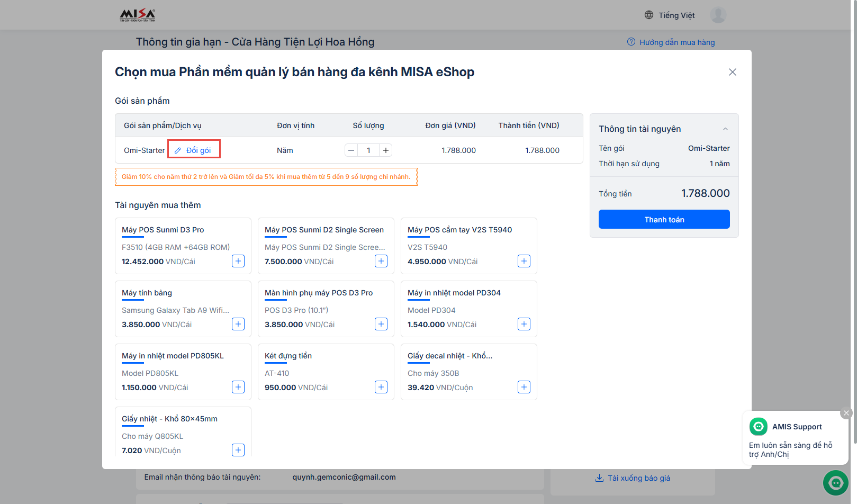Open the AMIS Support chat bubble icon
The image size is (857, 504).
tap(836, 483)
